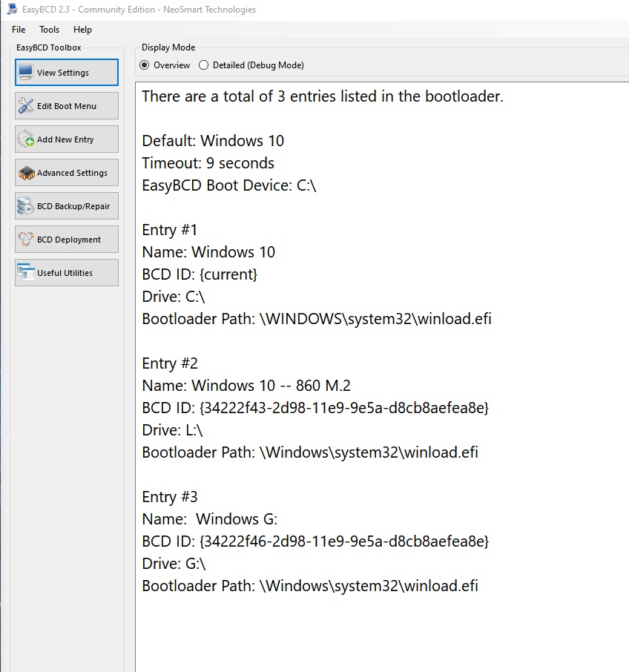This screenshot has width=629, height=672.
Task: Open Edit Boot Menu section
Action: [67, 106]
